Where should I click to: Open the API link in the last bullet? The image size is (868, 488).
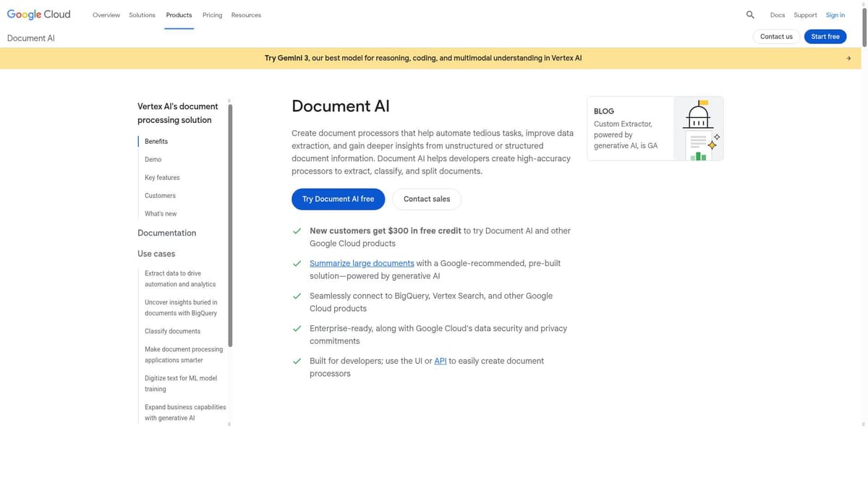point(440,360)
